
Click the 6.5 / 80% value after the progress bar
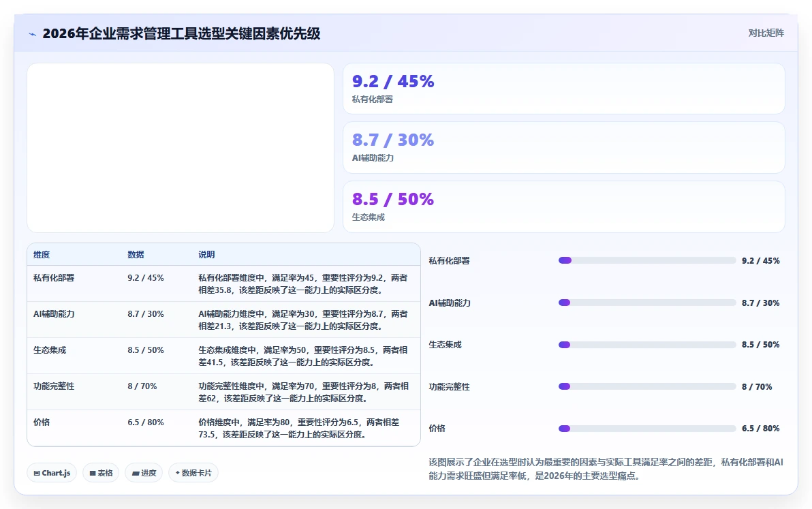pos(761,428)
